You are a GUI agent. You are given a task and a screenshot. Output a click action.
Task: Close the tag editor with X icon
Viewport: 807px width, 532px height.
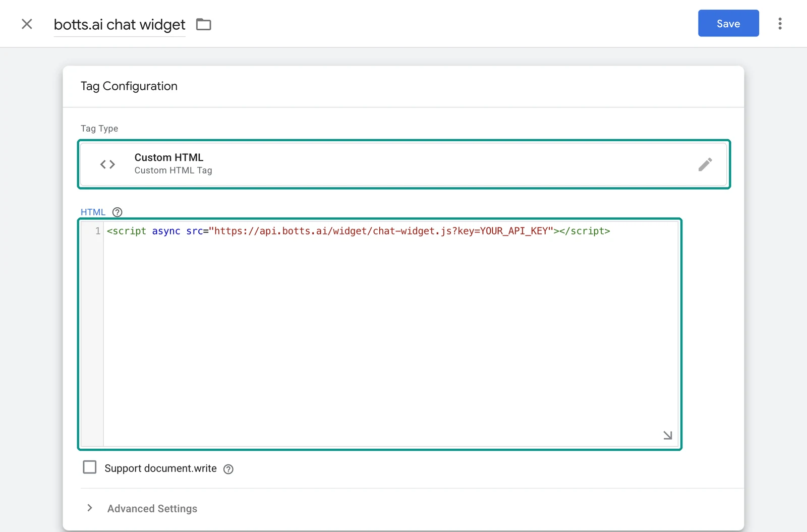pyautogui.click(x=27, y=24)
